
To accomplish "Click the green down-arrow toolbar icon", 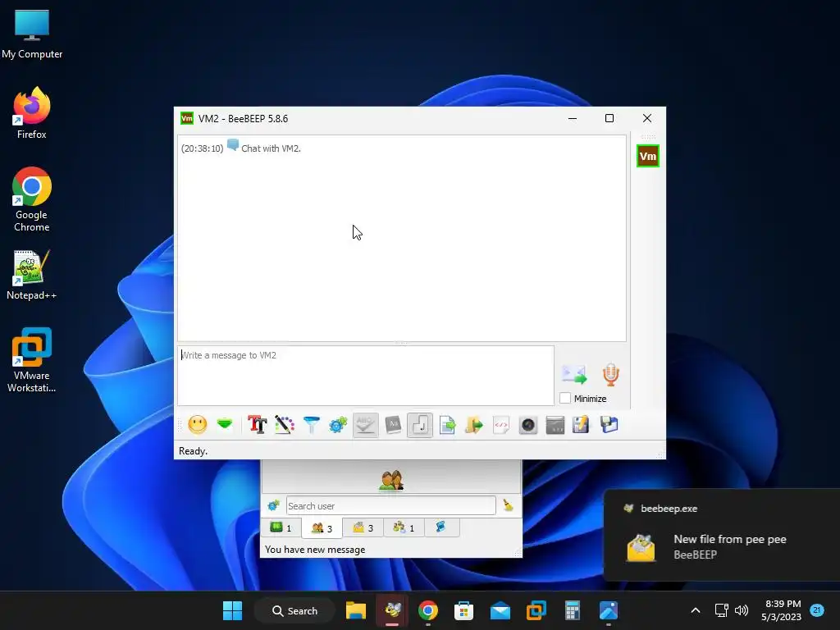I will (x=225, y=425).
